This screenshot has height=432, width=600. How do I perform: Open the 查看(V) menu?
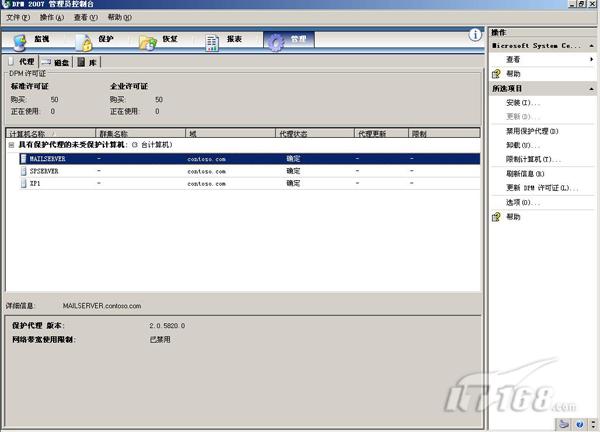[86, 17]
